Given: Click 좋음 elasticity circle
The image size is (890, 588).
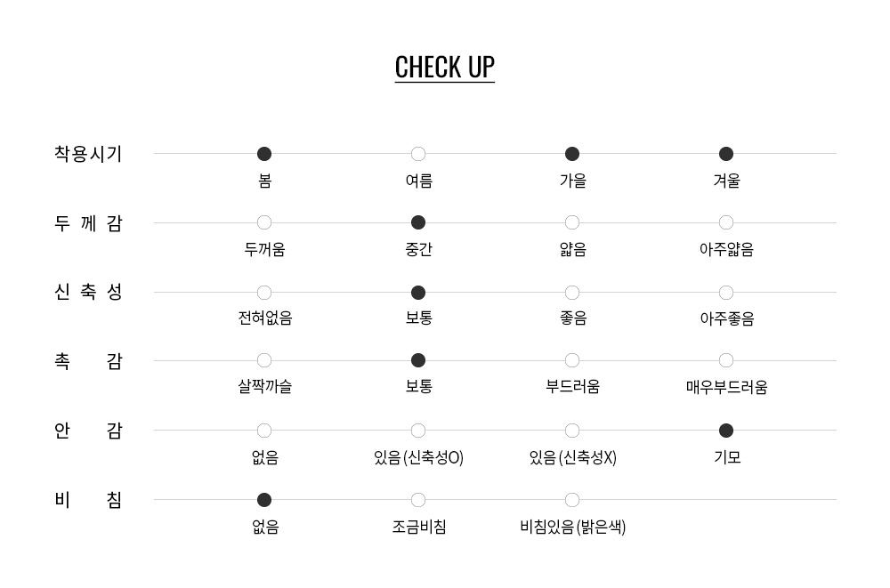Looking at the screenshot, I should (572, 293).
